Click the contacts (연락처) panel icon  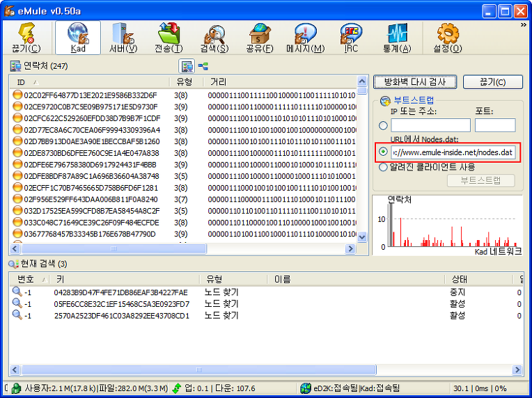pyautogui.click(x=15, y=66)
